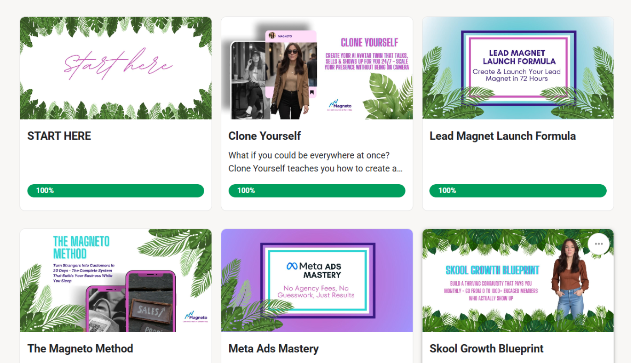Open the Clone Yourself cover image
Viewport: 644px width, 363px height.
point(317,68)
